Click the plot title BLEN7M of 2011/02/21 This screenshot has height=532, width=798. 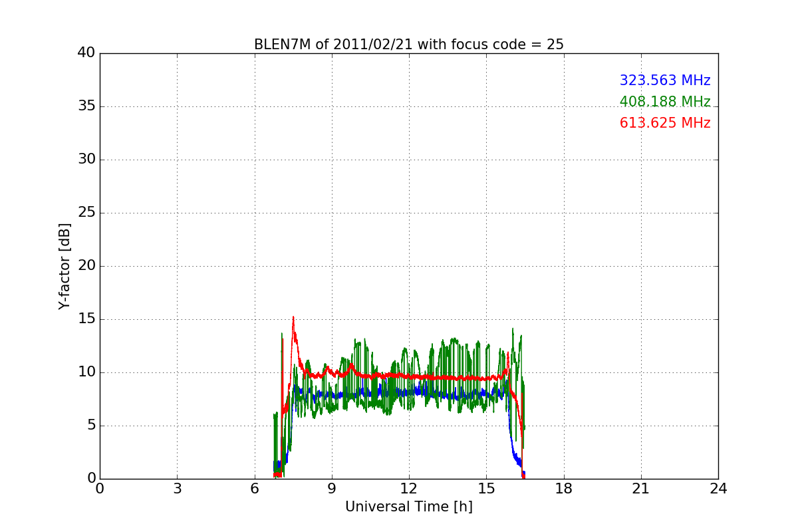pyautogui.click(x=408, y=45)
